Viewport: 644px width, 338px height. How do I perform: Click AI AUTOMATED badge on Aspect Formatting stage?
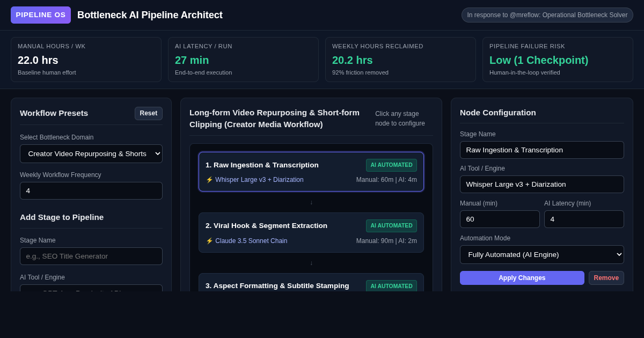pyautogui.click(x=391, y=285)
